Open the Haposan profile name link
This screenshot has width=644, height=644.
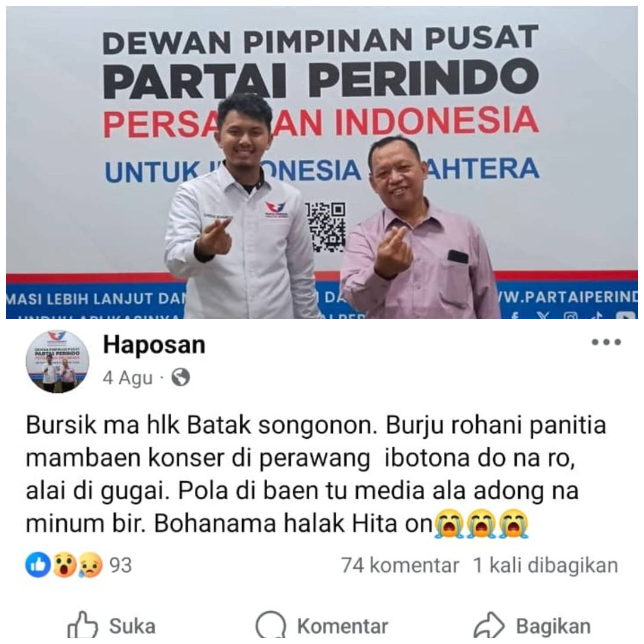pos(154,345)
